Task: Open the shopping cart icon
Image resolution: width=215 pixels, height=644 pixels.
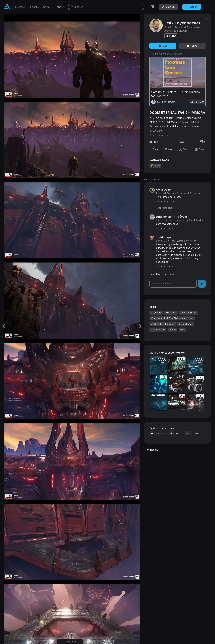Action: click(x=153, y=7)
